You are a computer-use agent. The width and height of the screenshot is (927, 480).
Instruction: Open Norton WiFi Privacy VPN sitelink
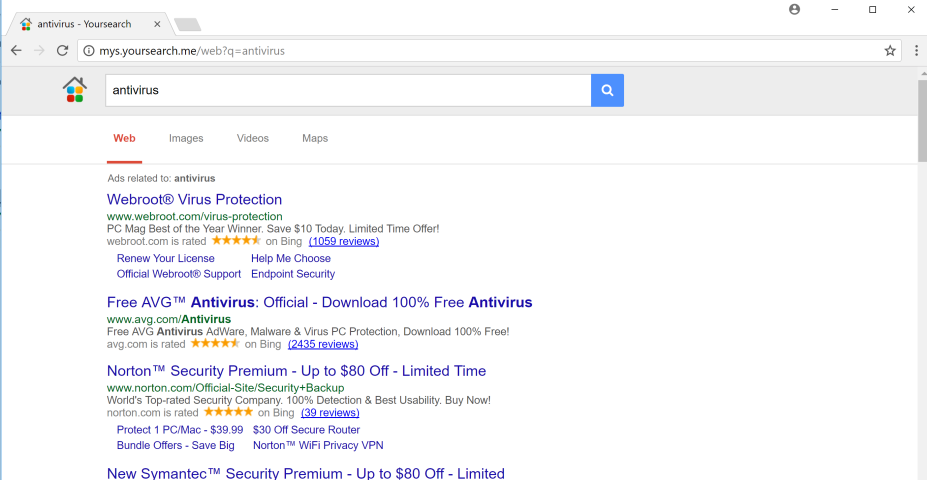coord(318,445)
